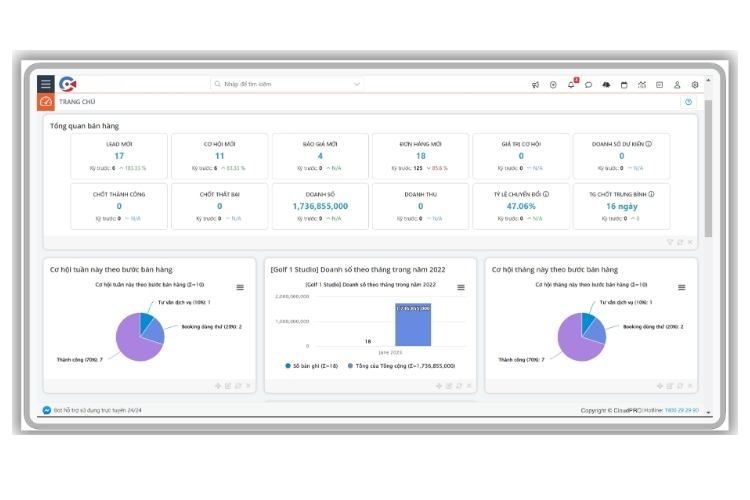
Task: Open the online support bot chat
Action: tap(97, 411)
